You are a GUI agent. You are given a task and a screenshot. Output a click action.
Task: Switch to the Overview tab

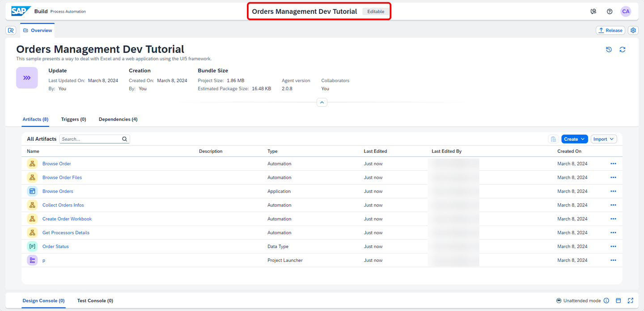[x=38, y=30]
